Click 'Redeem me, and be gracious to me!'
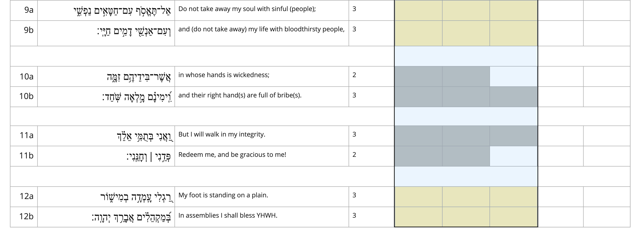This screenshot has width=644, height=246. tap(232, 155)
